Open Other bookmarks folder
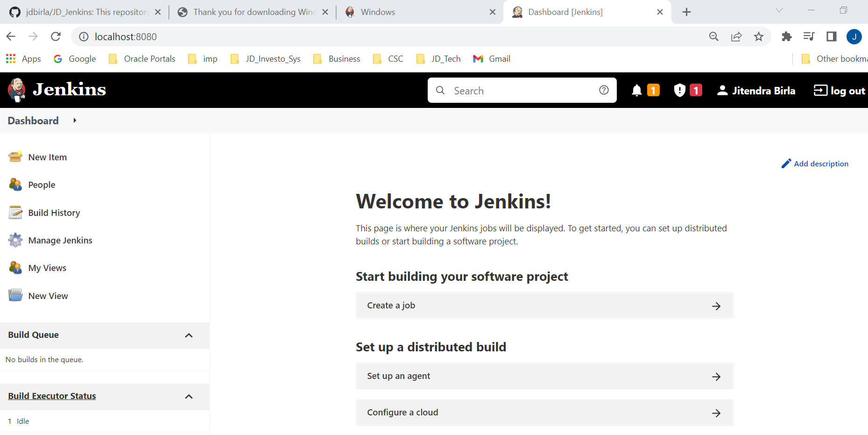Image resolution: width=868 pixels, height=435 pixels. tap(834, 59)
